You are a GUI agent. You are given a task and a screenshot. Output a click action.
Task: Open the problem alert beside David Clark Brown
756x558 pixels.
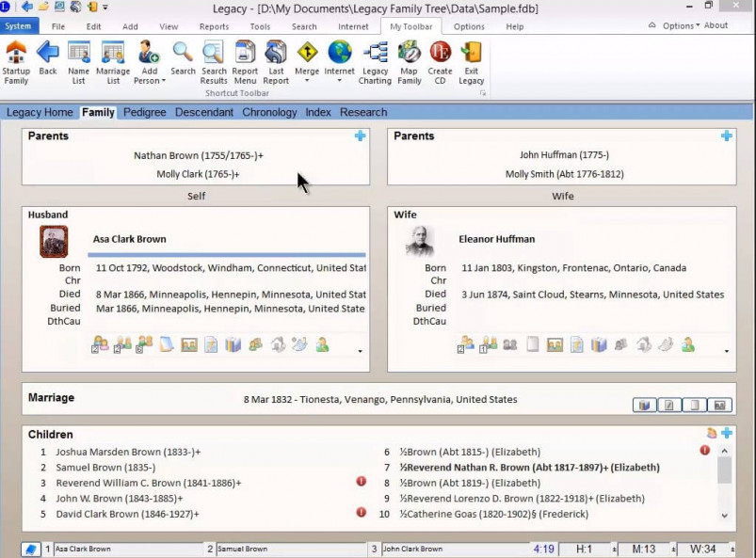(361, 514)
